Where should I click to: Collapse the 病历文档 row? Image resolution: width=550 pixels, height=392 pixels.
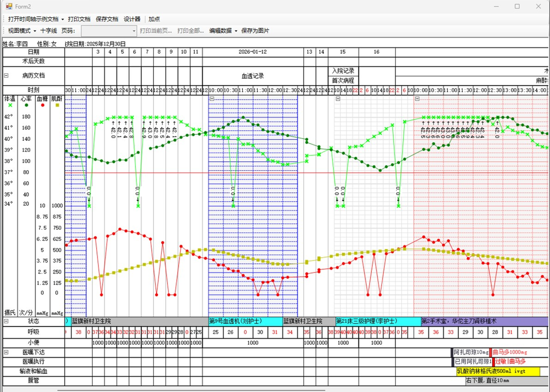(6, 75)
